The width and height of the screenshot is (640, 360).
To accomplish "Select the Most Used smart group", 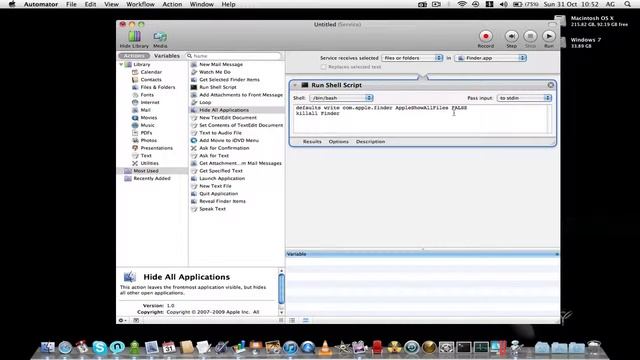I will point(146,171).
